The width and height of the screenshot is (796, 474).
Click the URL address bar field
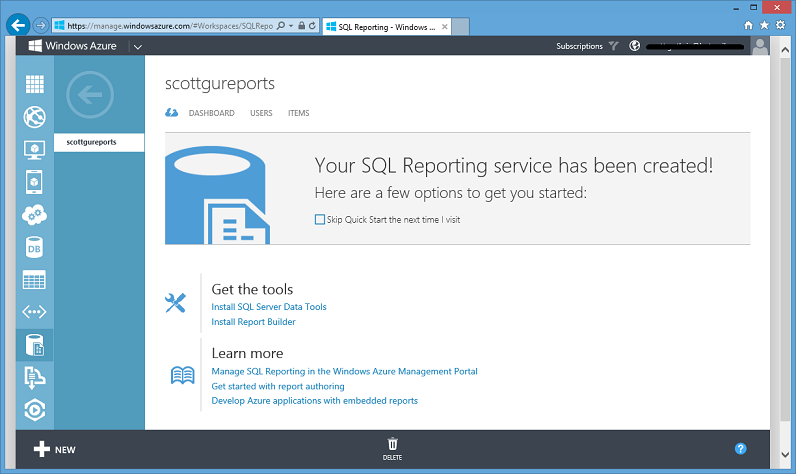pos(170,26)
